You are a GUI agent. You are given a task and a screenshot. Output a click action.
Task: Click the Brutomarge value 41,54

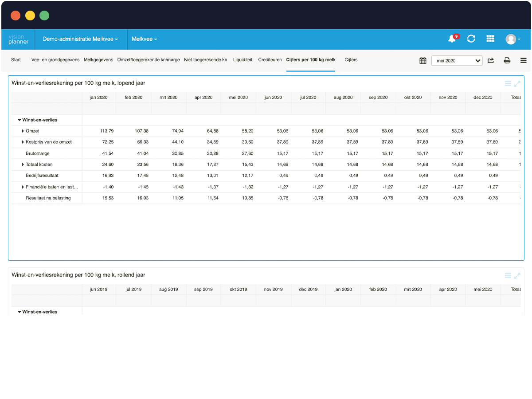108,153
